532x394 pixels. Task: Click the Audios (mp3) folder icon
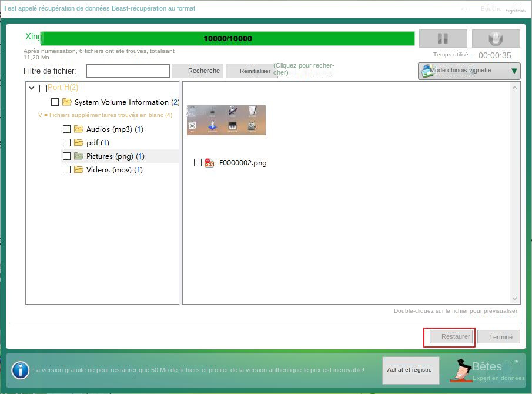pyautogui.click(x=79, y=129)
